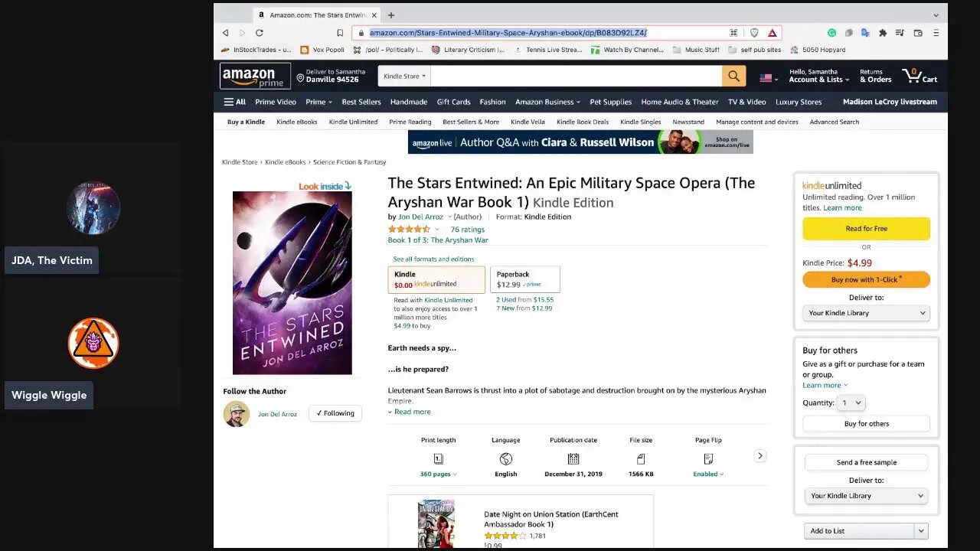Select the Kindle format option

[436, 279]
